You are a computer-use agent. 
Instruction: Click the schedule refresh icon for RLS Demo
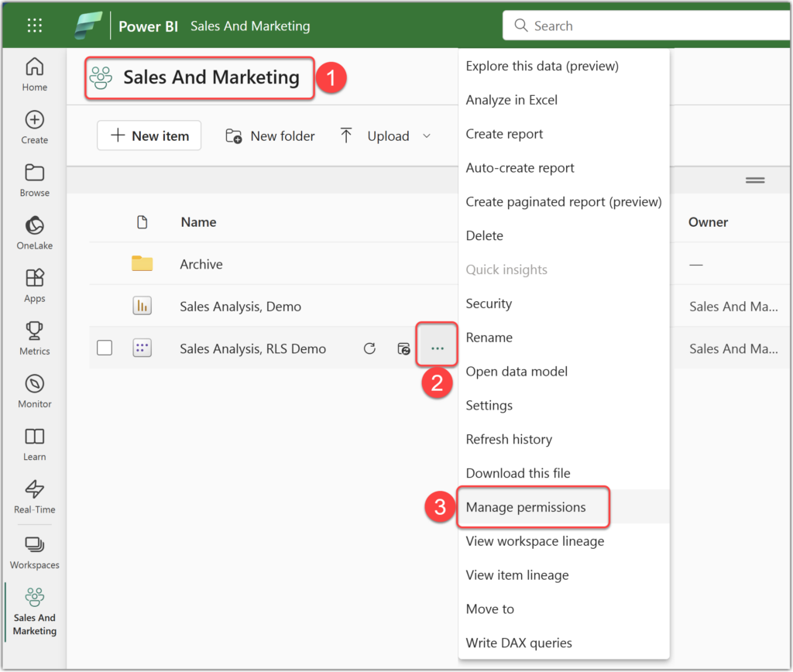pos(403,348)
